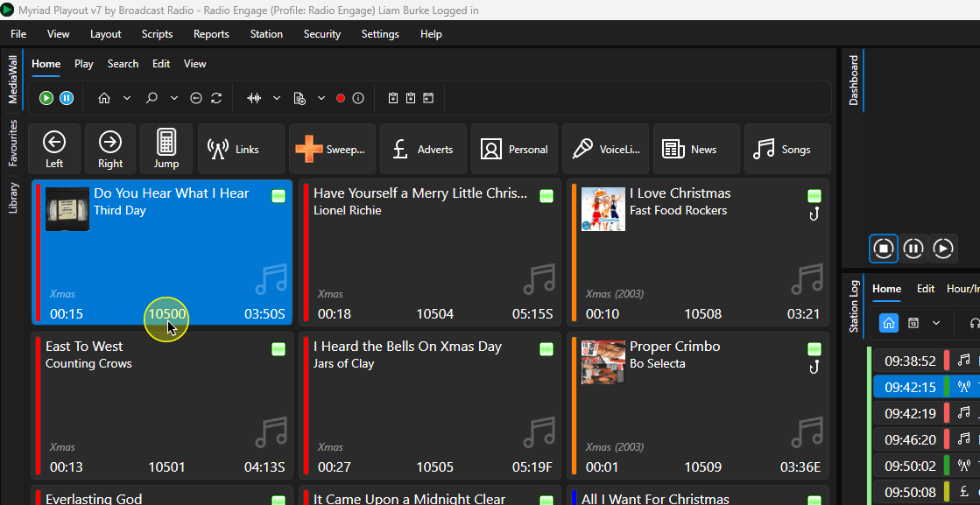Toggle green indicator on I Love Christmas tile
980x505 pixels.
tap(814, 196)
